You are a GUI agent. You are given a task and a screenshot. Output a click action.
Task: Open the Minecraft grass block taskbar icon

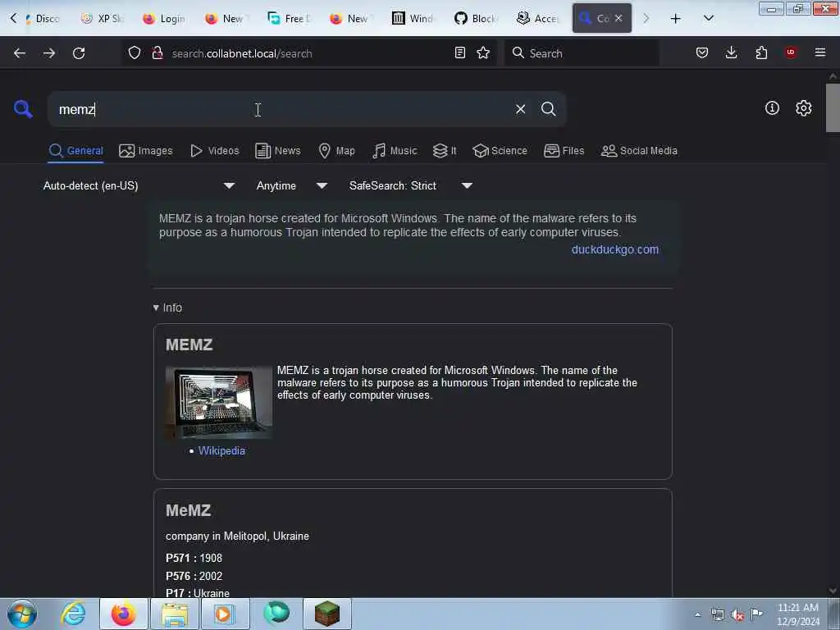[327, 614]
